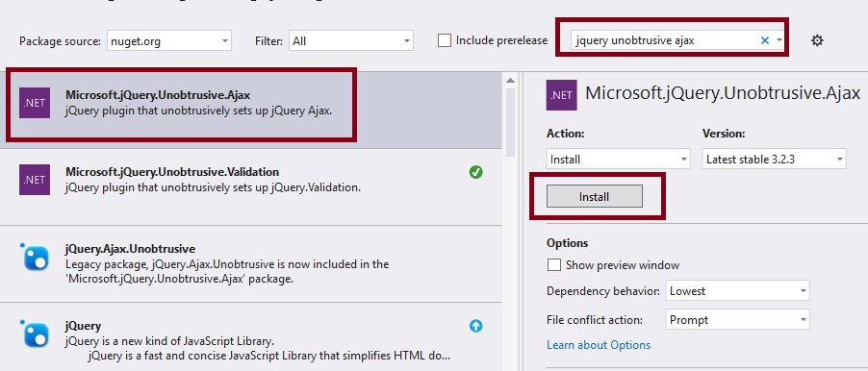Open the Action dropdown showing Install
Image resolution: width=868 pixels, height=371 pixels.
619,160
